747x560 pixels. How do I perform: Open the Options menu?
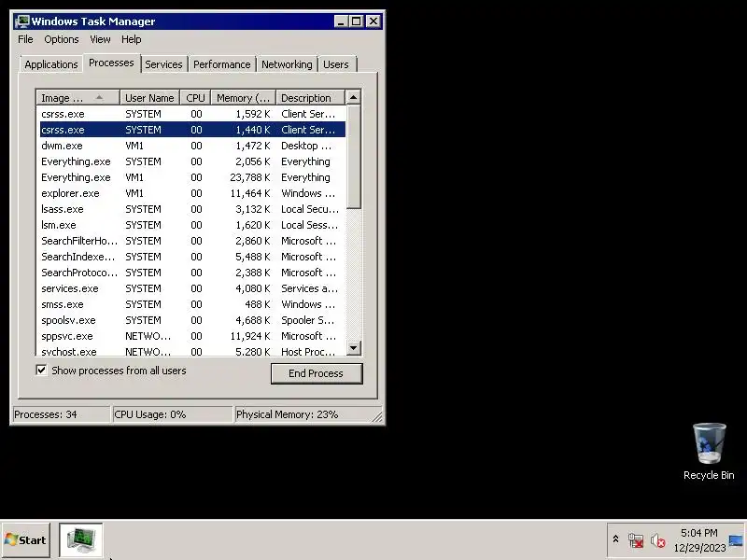[x=62, y=39]
